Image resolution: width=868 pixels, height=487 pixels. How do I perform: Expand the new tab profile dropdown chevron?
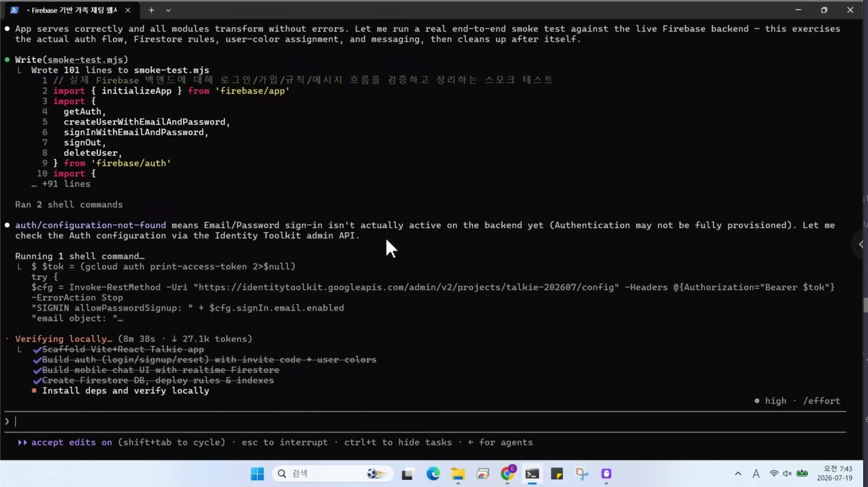pyautogui.click(x=168, y=10)
